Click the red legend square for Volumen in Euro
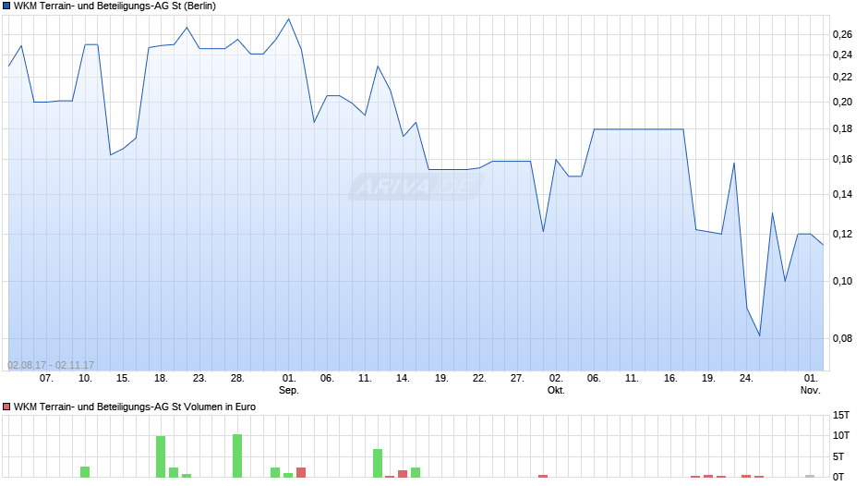Viewport: 868px width, 486px height. [x=6, y=407]
